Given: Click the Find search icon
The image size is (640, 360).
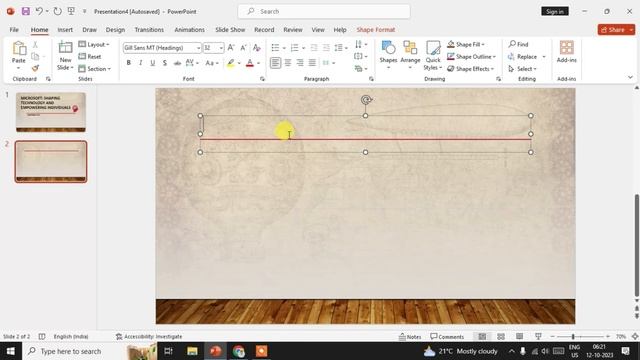Looking at the screenshot, I should point(518,44).
